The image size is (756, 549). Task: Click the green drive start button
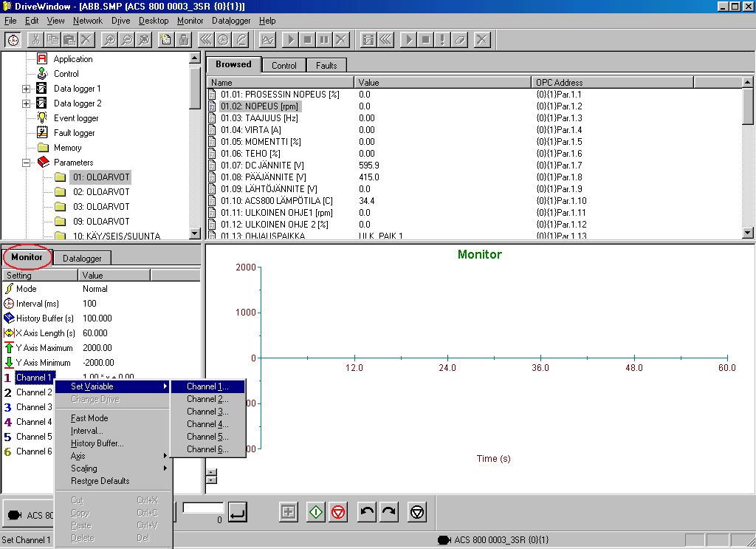(x=316, y=512)
